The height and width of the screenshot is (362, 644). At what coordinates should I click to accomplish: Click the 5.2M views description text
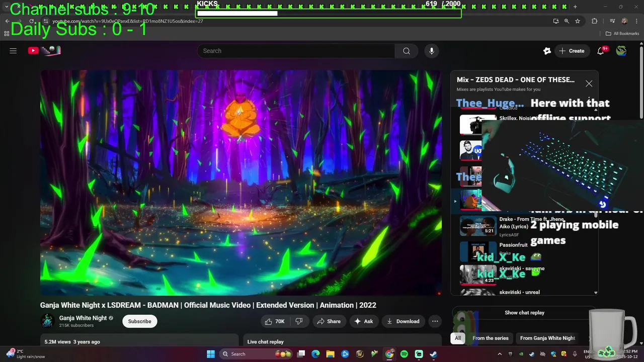[x=72, y=342]
